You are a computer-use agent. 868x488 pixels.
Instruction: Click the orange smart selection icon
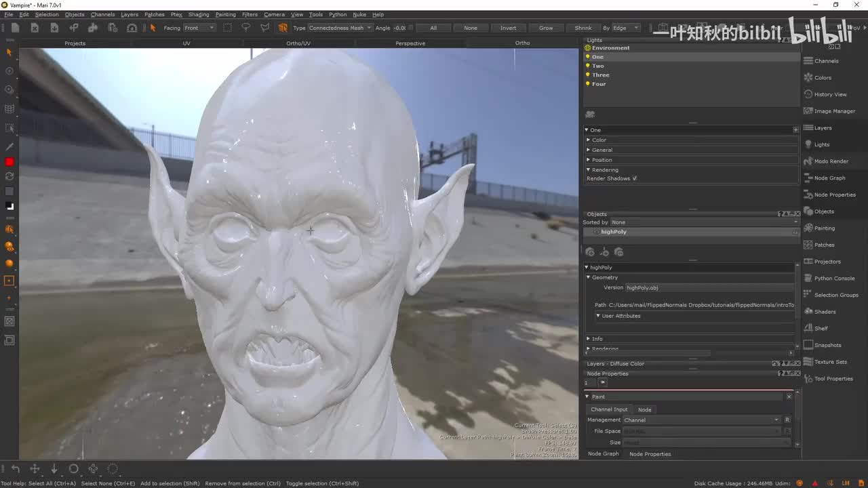pos(283,28)
